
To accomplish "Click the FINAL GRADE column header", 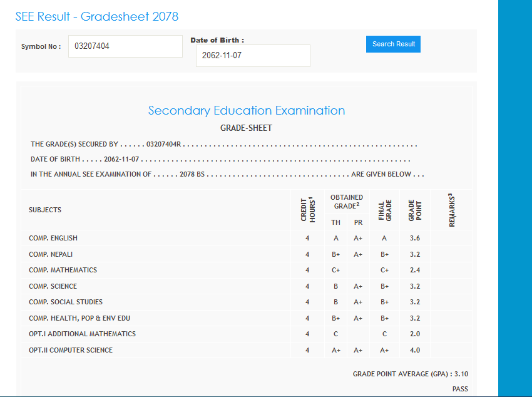I will (x=384, y=210).
